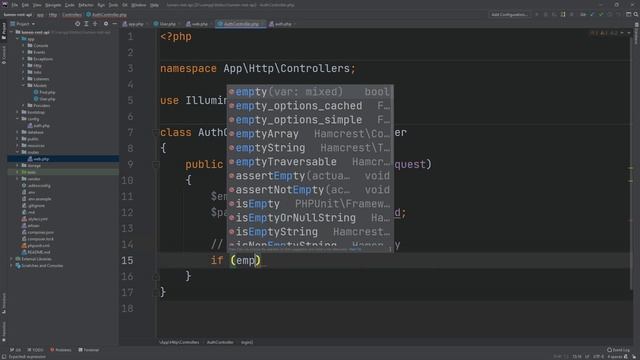Click the Debug bug icon in toolbar

tap(546, 15)
